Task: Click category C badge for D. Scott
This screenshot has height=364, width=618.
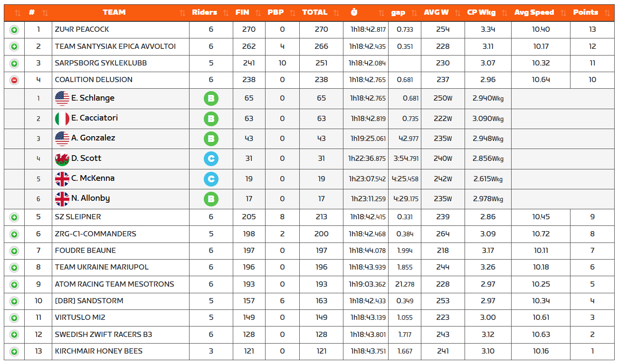Action: [211, 159]
